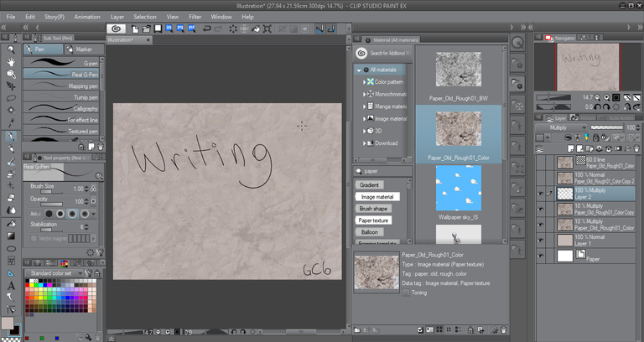The height and width of the screenshot is (342, 644).
Task: Click the Quick Access Q icon
Action: (518, 42)
